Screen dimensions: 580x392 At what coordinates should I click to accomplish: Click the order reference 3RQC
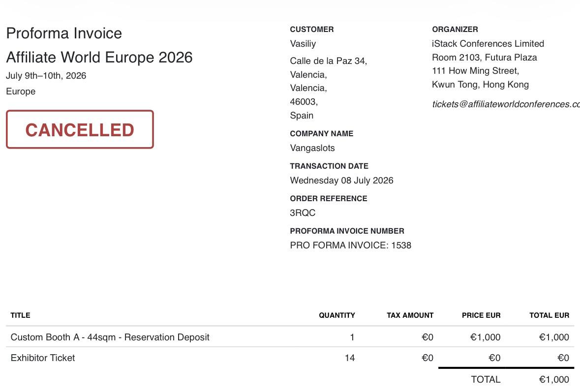[303, 213]
